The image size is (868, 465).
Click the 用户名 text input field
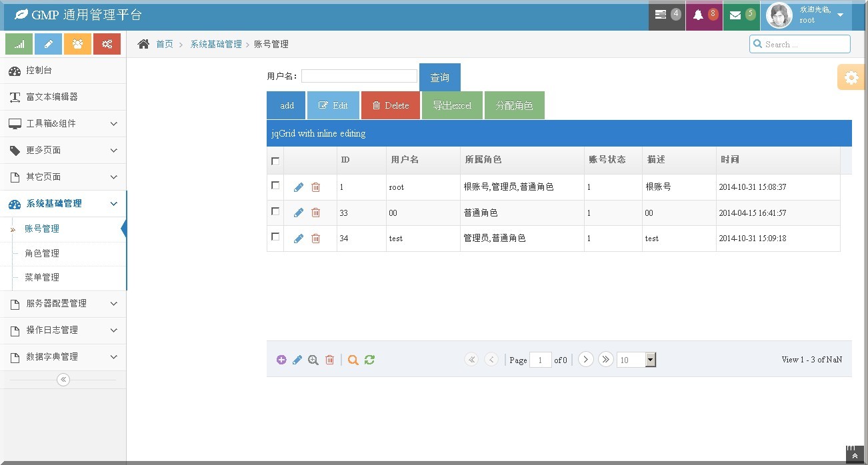pos(359,76)
